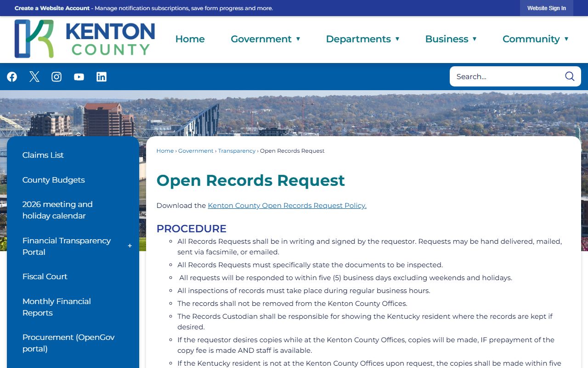
Task: Open the 2026 meeting and holiday calendar
Action: click(x=57, y=210)
